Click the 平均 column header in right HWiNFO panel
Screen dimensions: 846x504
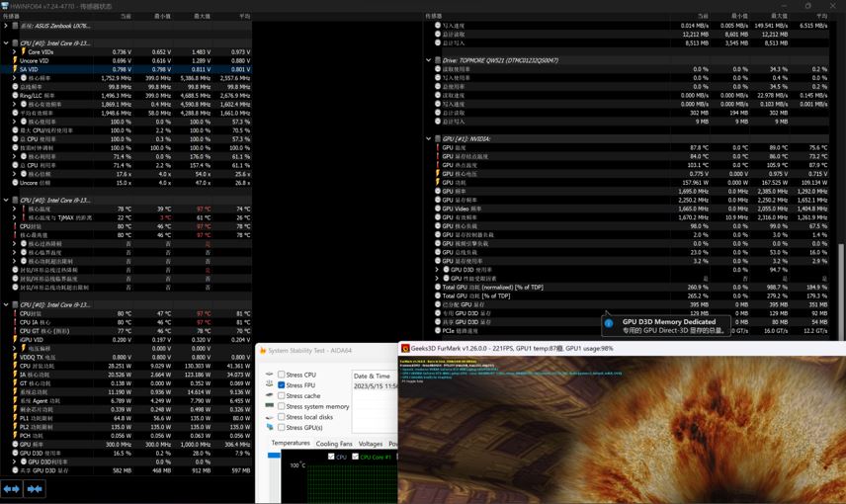(x=822, y=16)
